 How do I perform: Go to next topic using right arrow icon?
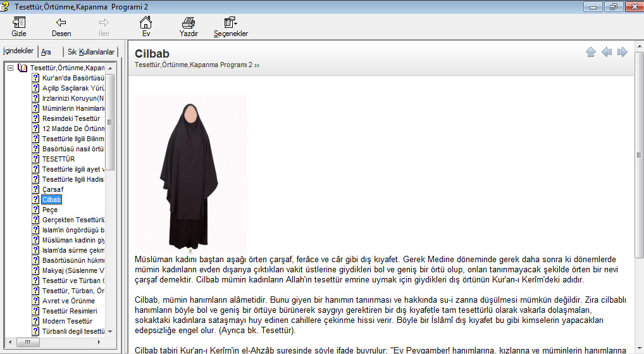coord(622,52)
